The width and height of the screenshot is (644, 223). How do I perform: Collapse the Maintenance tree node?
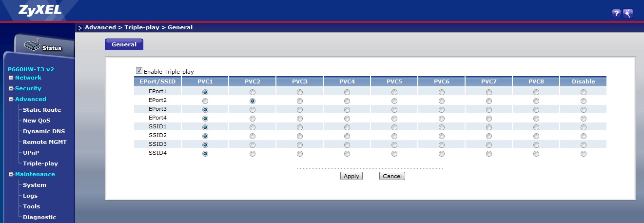coord(11,174)
